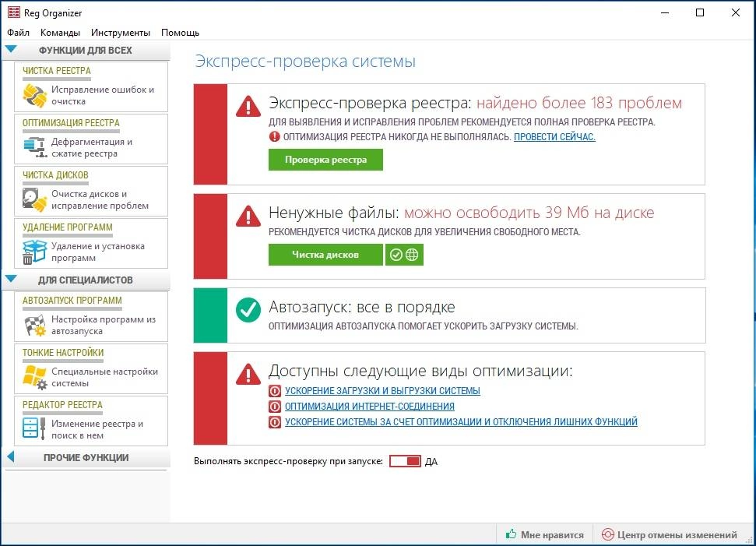
Task: Select the УДАЛЕНИЕ ПРОГРАММ heading
Action: [x=68, y=227]
